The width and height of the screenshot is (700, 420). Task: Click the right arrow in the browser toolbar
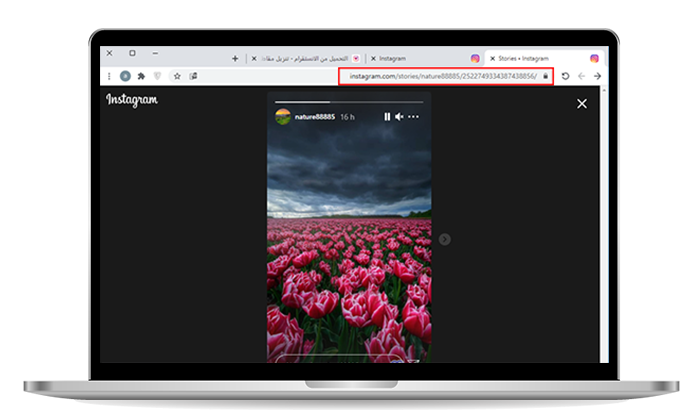tap(597, 76)
